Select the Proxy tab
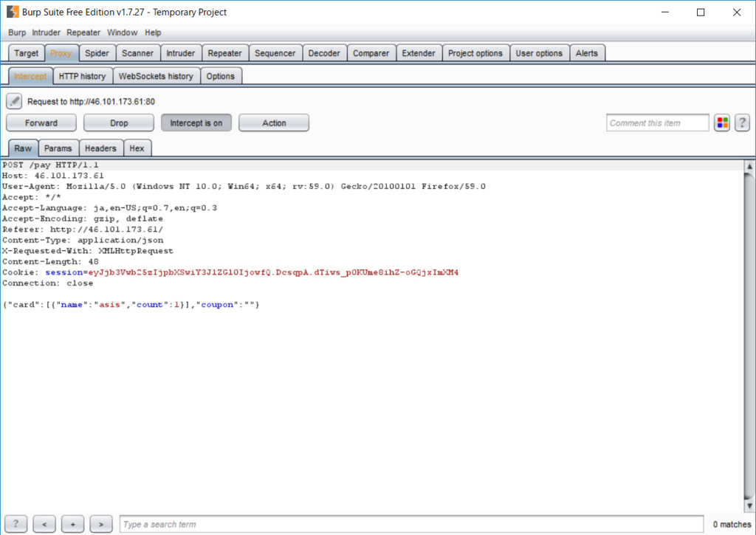 coord(61,53)
